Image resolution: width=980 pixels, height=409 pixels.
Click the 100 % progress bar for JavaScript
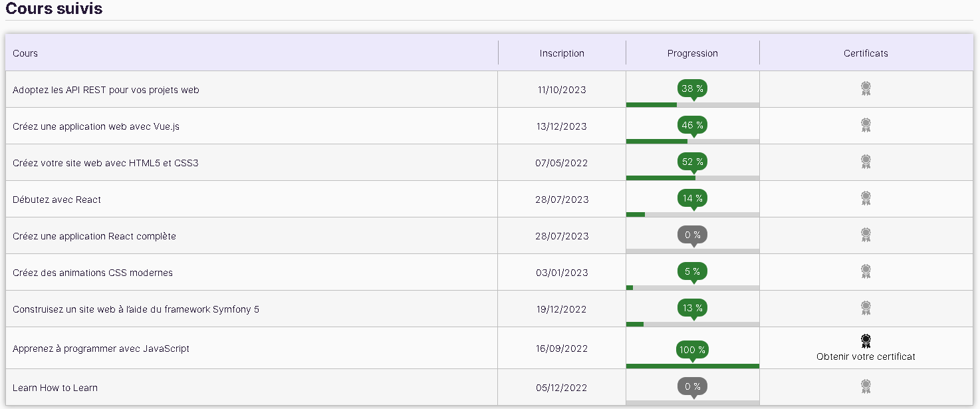pos(692,366)
